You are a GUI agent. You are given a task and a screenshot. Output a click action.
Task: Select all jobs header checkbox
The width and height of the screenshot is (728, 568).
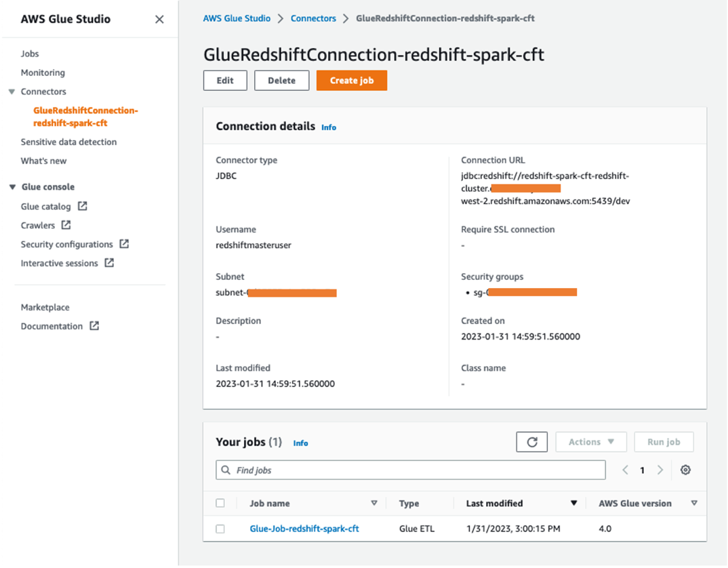coord(220,503)
